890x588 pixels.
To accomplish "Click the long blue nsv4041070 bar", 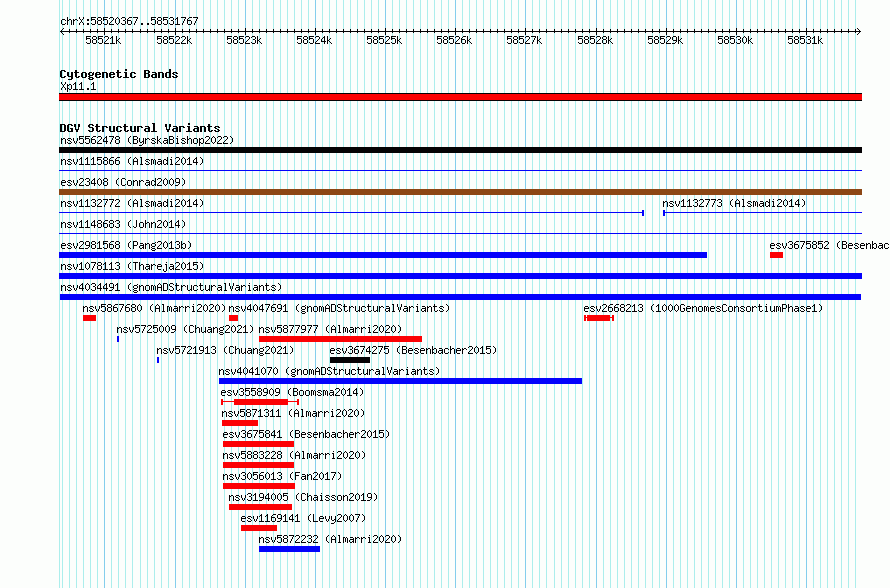I will click(x=401, y=381).
